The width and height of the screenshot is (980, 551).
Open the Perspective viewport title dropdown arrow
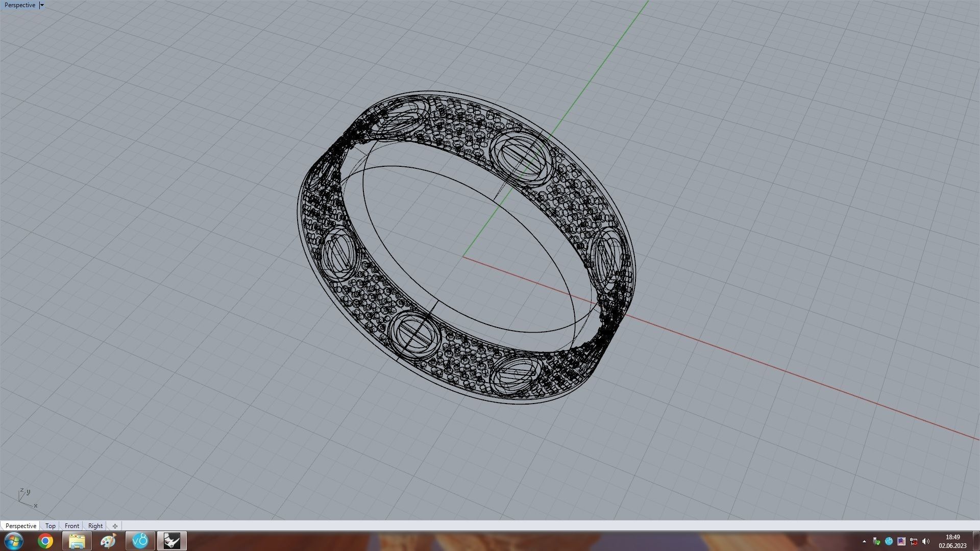42,5
